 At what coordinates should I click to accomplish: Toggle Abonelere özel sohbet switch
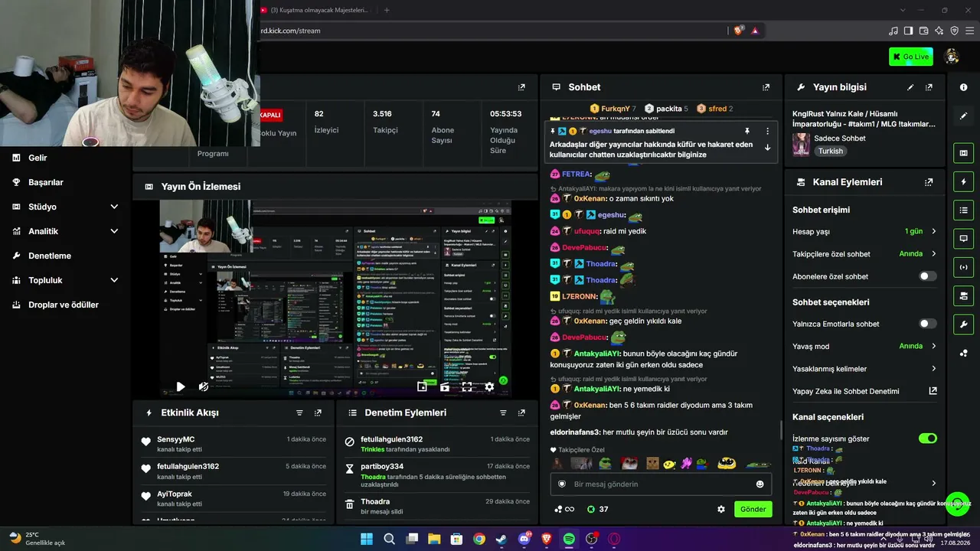927,276
